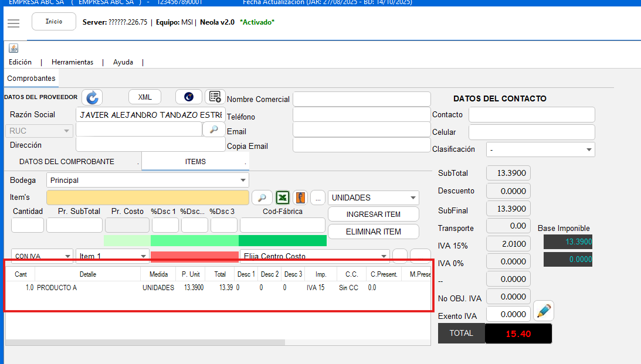Expand the Bodega Principal dropdown

coord(243,181)
